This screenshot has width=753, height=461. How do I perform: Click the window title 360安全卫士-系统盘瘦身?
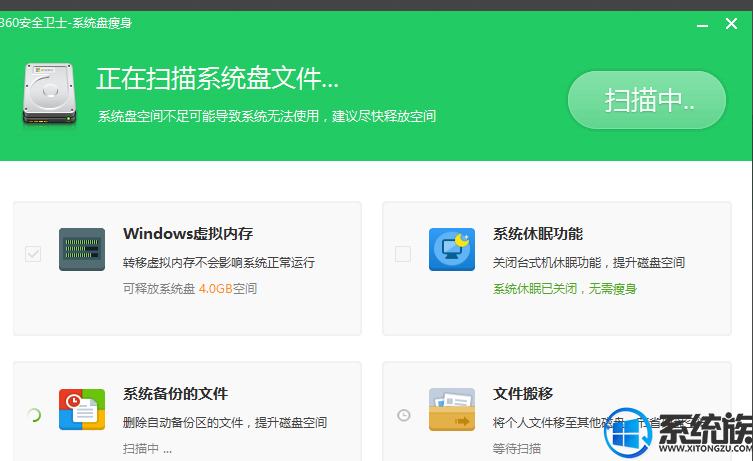65,23
